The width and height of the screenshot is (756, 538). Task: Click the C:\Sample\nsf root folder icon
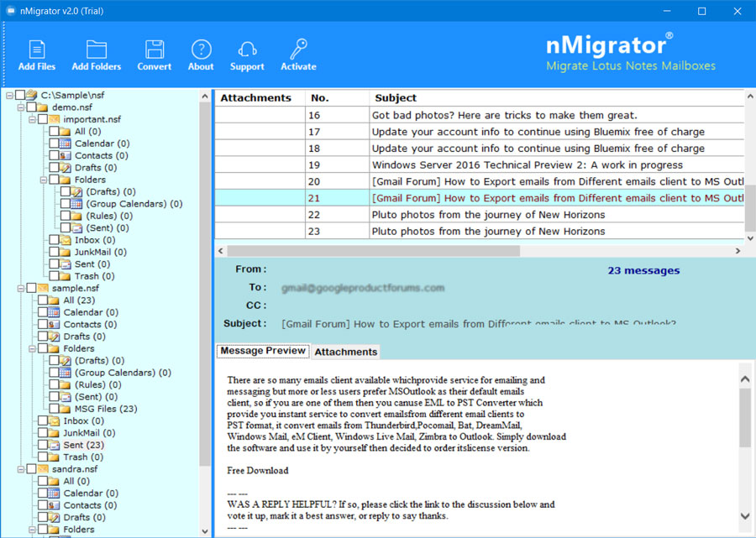(x=32, y=95)
